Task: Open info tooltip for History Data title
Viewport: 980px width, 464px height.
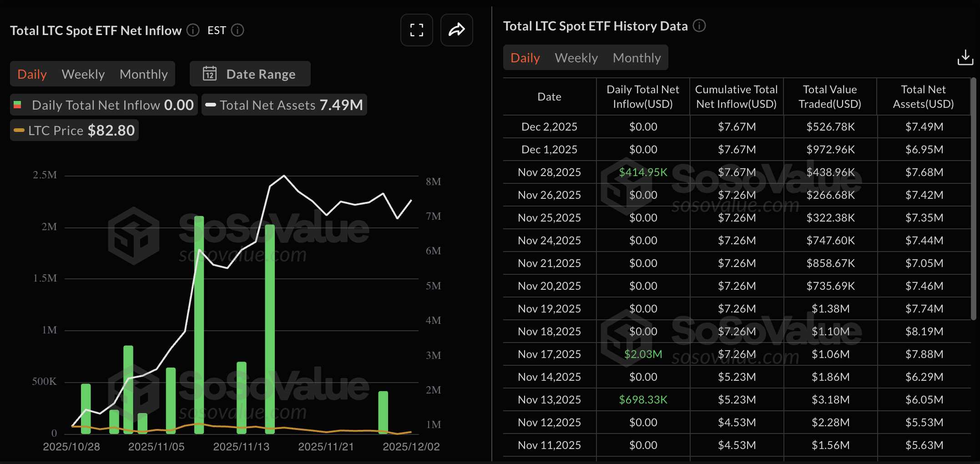Action: pyautogui.click(x=700, y=26)
